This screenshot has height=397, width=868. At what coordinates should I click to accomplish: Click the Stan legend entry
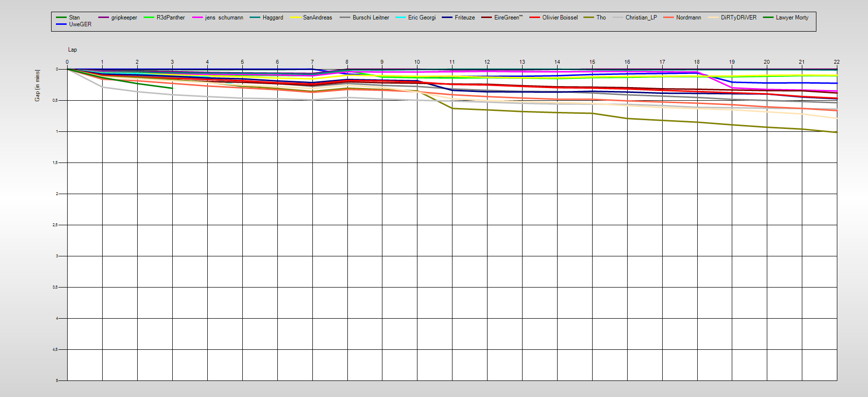click(x=74, y=18)
